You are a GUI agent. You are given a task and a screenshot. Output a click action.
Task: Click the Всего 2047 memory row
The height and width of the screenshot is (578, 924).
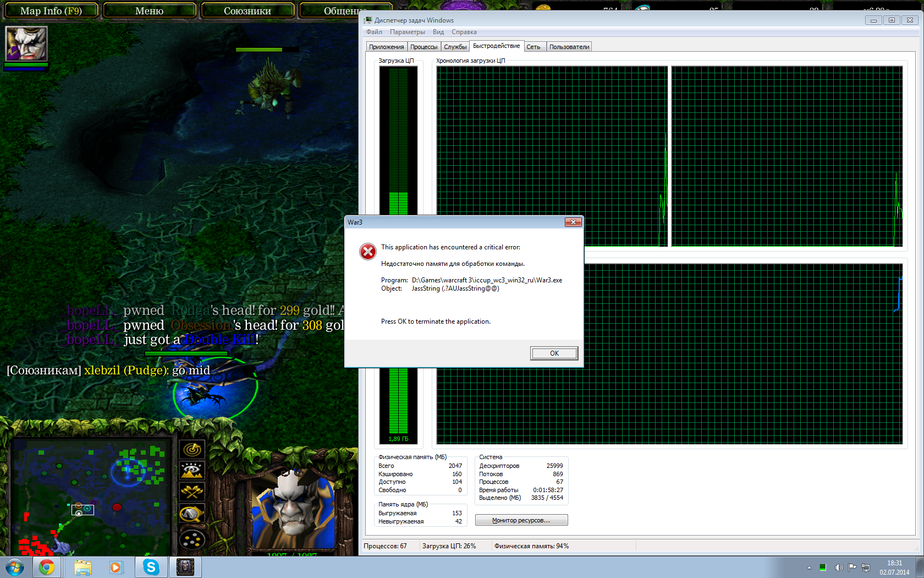(x=420, y=466)
